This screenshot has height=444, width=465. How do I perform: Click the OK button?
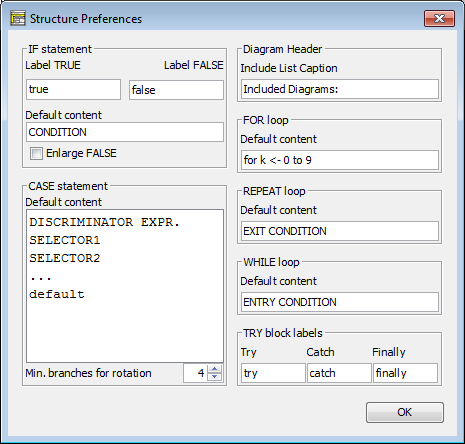(405, 412)
